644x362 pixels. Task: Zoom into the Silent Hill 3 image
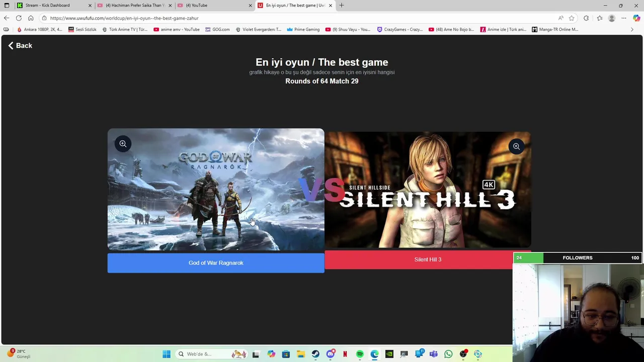coord(516,146)
